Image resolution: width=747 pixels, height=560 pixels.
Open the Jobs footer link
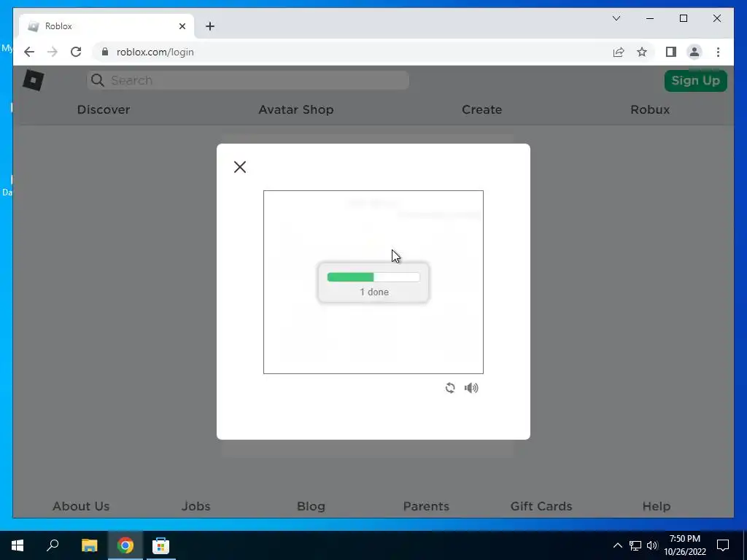[x=196, y=506]
